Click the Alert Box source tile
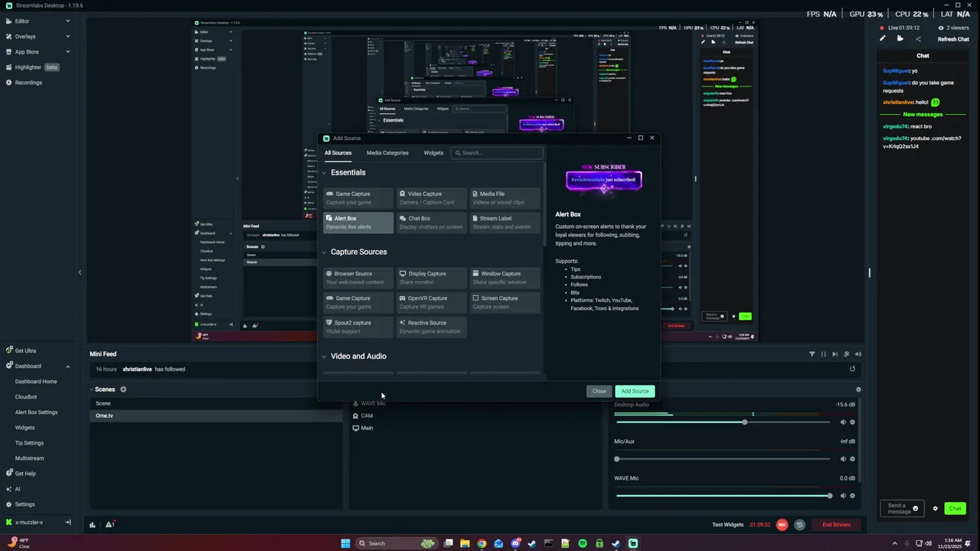 click(358, 222)
